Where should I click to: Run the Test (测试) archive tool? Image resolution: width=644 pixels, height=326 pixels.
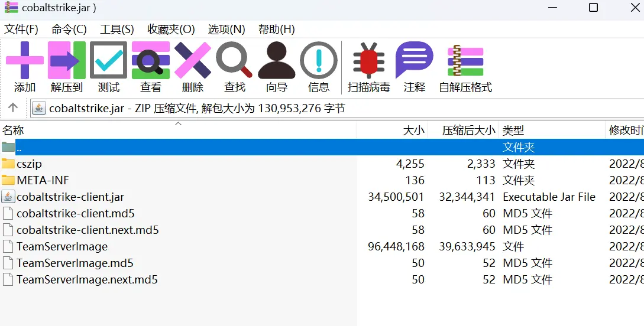pos(108,67)
